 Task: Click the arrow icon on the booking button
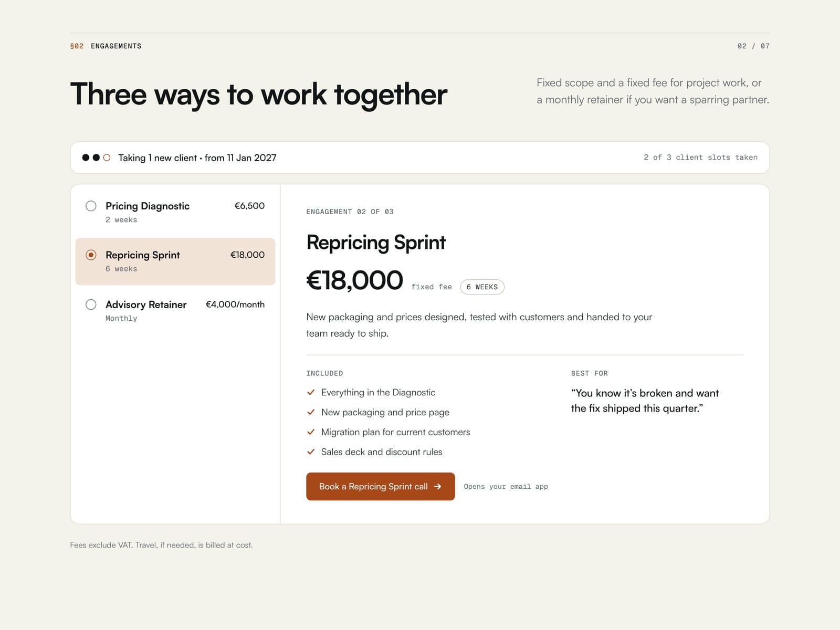pyautogui.click(x=437, y=487)
